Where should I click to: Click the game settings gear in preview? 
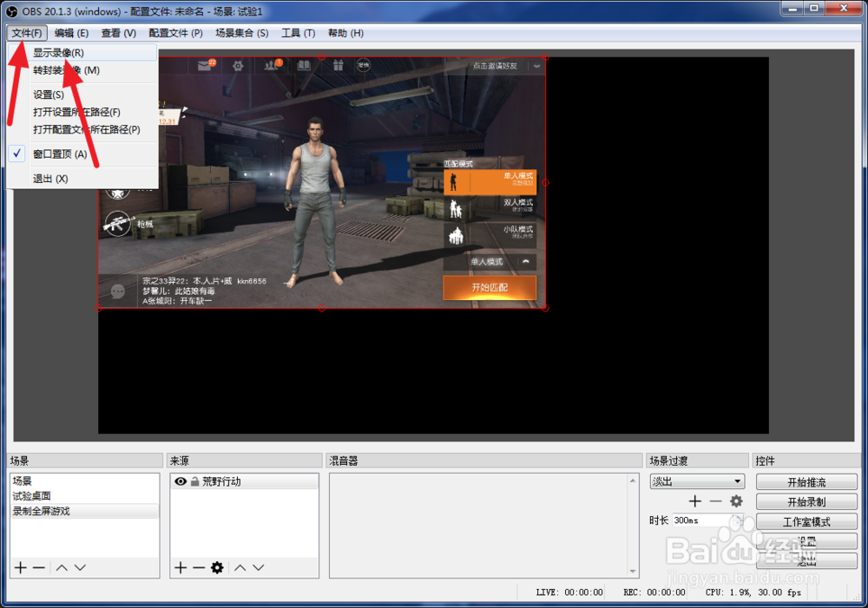point(238,66)
